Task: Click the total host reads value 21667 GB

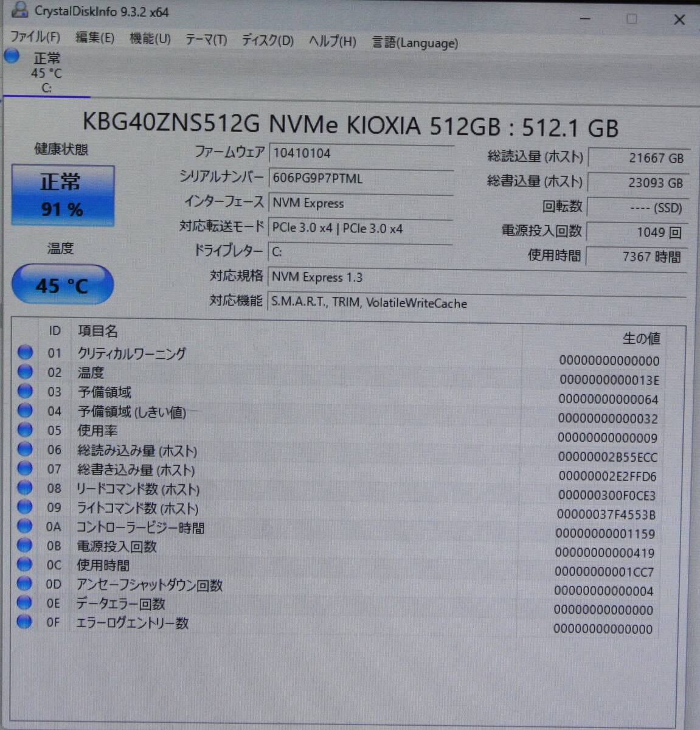Action: click(x=639, y=158)
